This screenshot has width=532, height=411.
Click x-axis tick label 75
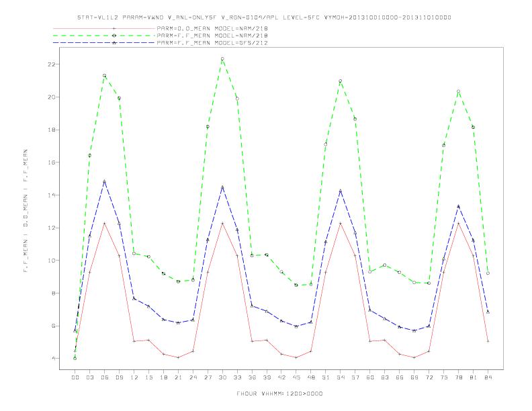443,377
